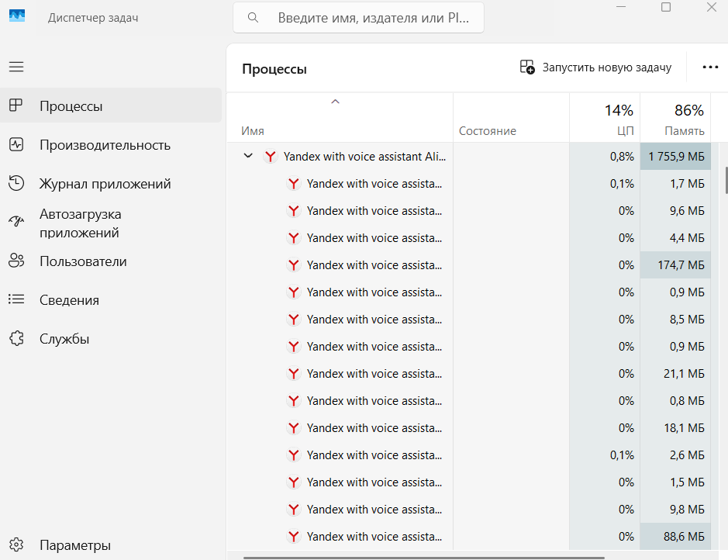The width and height of the screenshot is (728, 560).
Task: Open Параметры via the gear icon
Action: [16, 544]
